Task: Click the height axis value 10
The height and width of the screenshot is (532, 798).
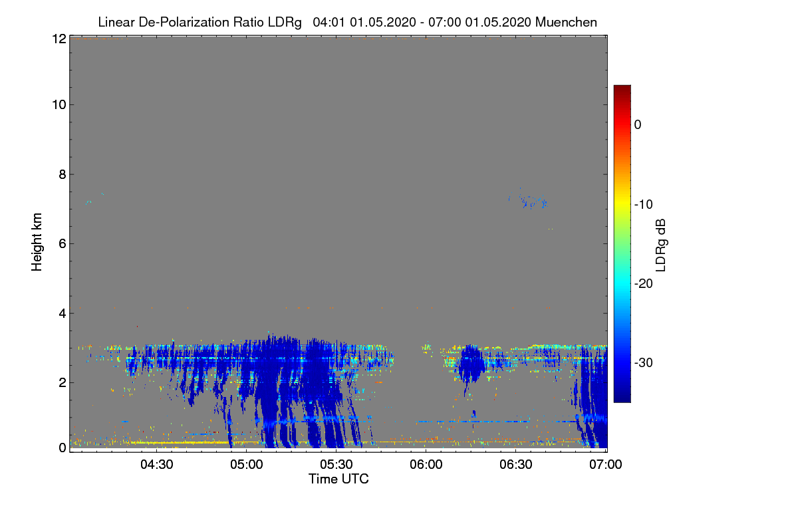Action: pos(58,105)
